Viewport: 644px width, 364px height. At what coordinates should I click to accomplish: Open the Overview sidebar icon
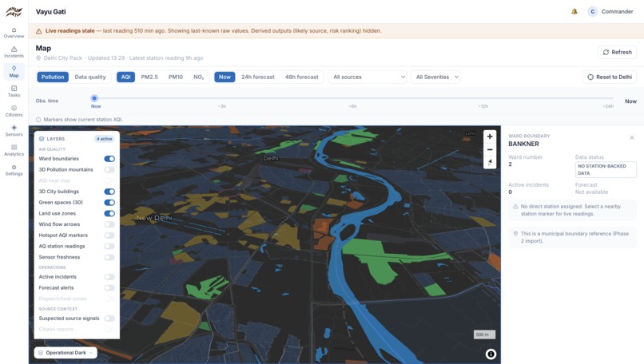click(14, 33)
